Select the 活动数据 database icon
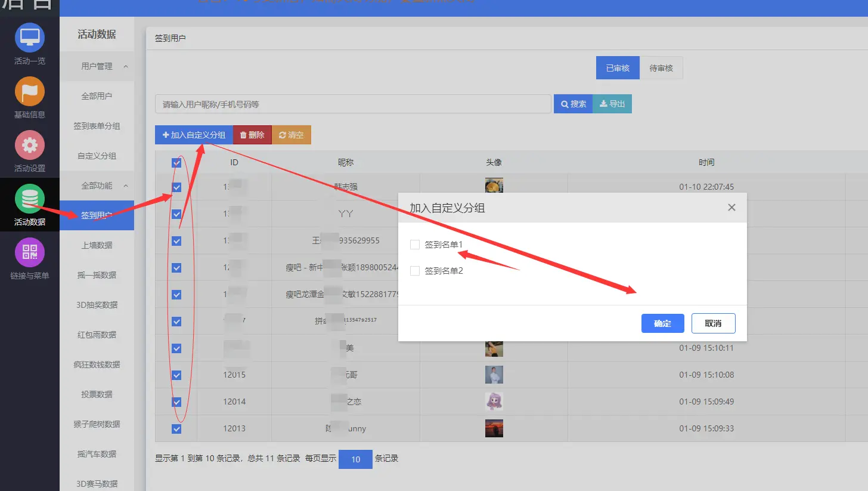 tap(29, 199)
